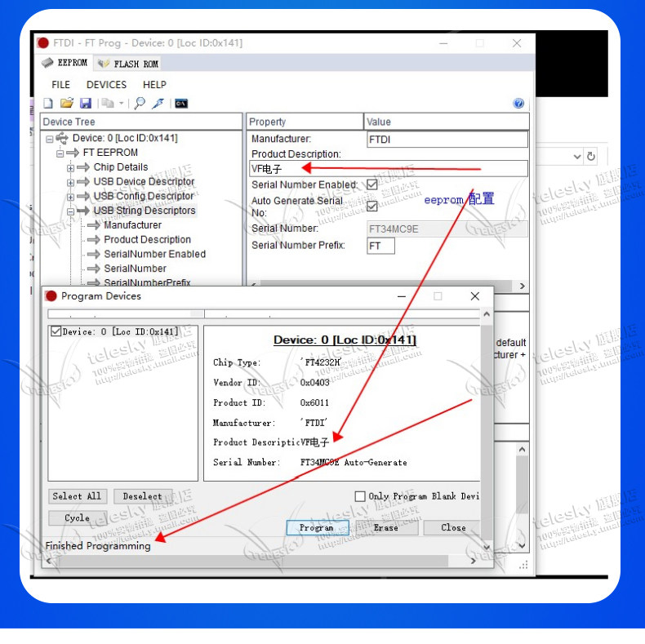Click the Serial Number Prefix field
645x644 pixels.
pyautogui.click(x=380, y=246)
